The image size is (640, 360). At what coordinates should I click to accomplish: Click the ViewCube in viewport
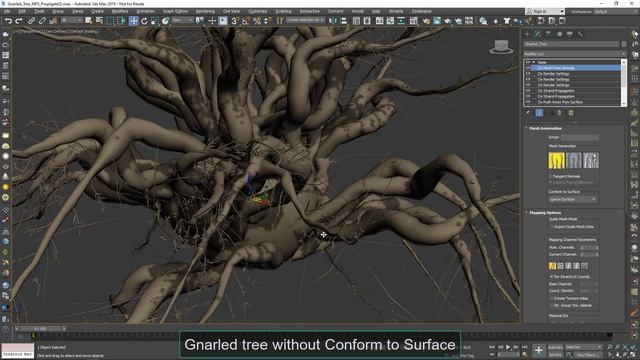click(x=501, y=47)
